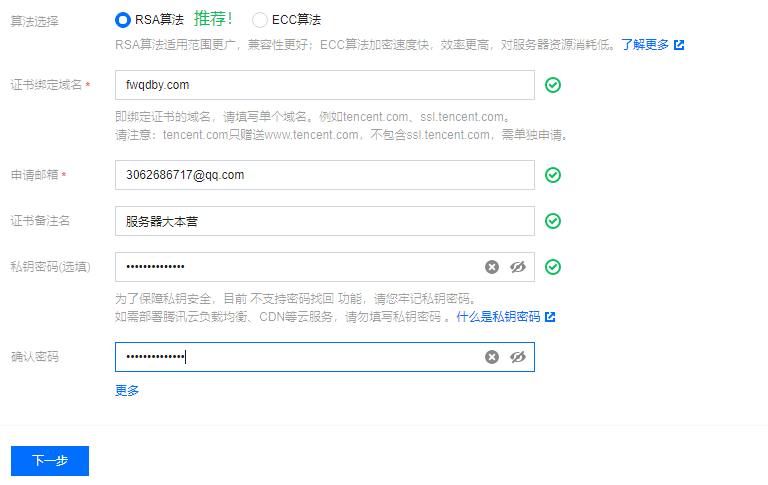Click green checkmark next to domain field
This screenshot has width=768, height=485.
tap(553, 85)
